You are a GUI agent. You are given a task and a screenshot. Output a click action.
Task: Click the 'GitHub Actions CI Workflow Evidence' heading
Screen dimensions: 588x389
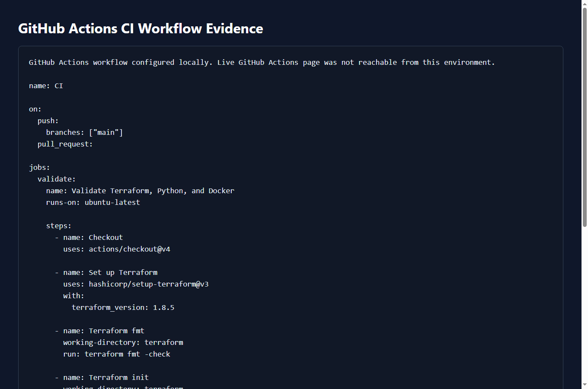[141, 29]
